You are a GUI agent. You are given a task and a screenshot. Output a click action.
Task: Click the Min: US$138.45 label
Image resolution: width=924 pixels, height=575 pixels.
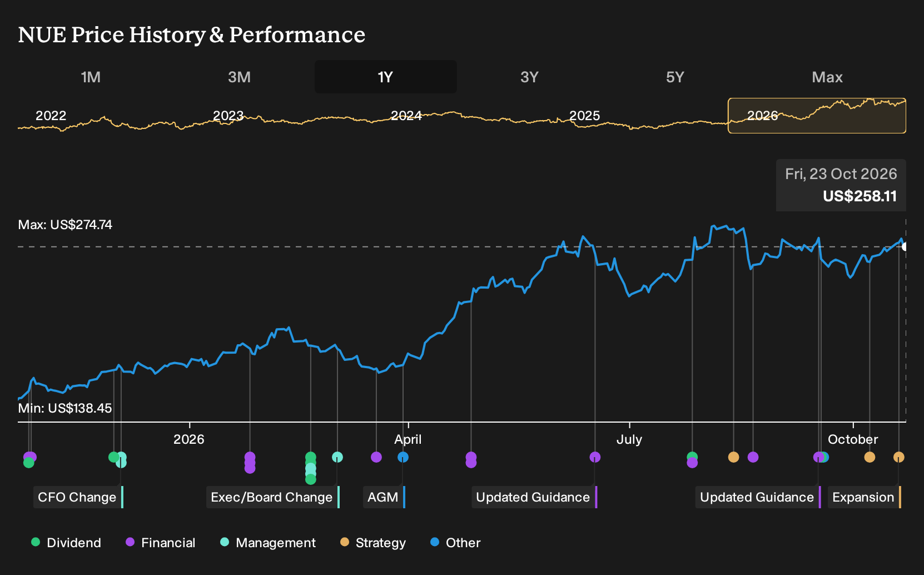65,408
